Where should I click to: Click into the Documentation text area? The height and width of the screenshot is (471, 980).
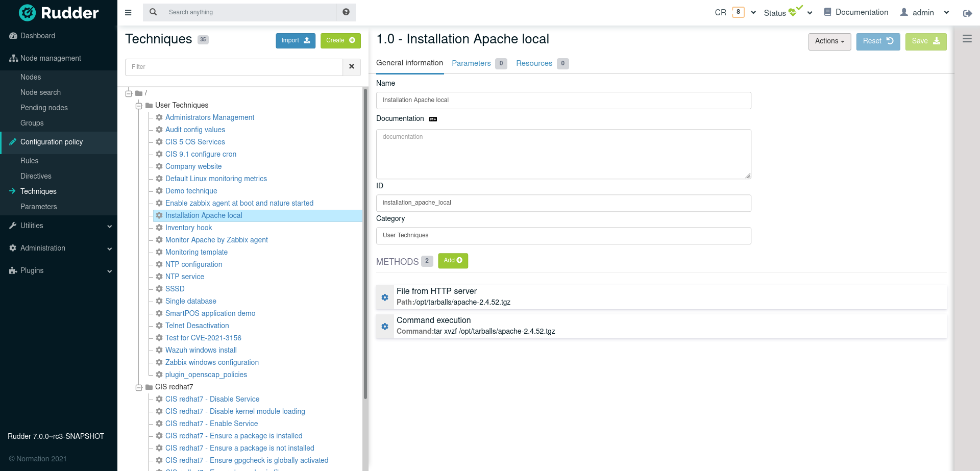coord(563,154)
